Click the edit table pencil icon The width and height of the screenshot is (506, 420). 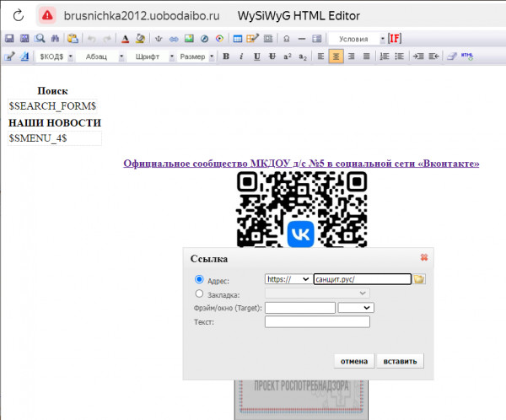click(x=253, y=39)
